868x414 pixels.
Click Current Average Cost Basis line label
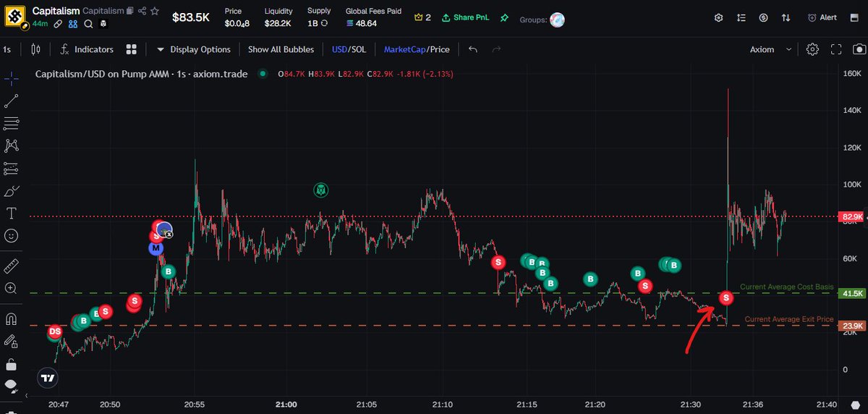pos(786,287)
